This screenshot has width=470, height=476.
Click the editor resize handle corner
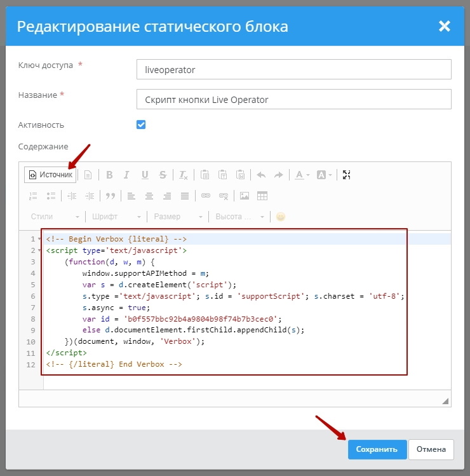pos(445,401)
